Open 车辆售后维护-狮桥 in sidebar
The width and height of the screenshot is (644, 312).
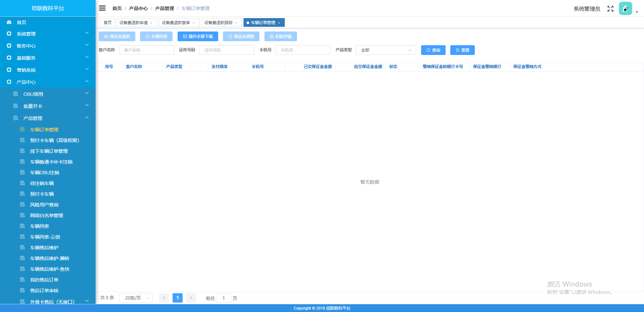pos(50,258)
